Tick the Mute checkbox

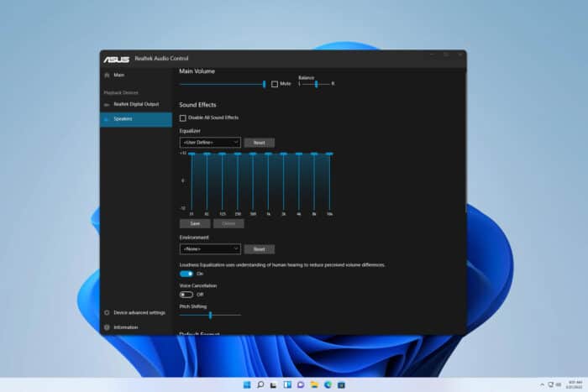point(275,84)
